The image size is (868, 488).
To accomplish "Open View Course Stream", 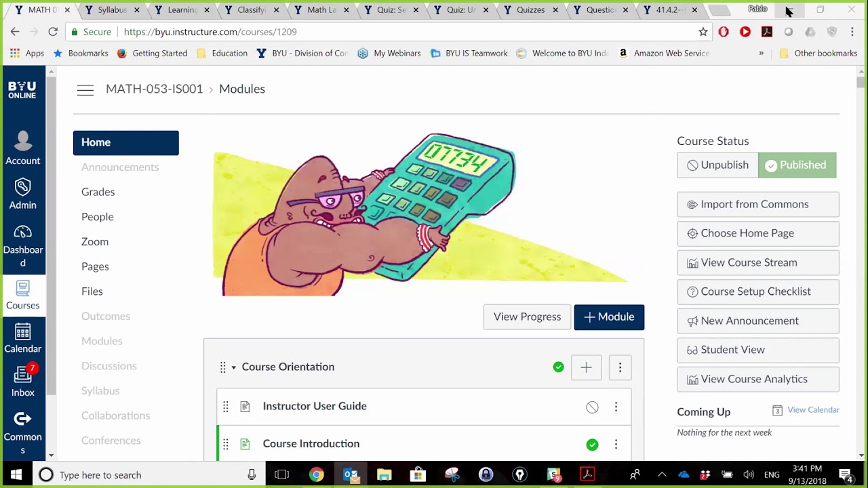I will click(758, 262).
